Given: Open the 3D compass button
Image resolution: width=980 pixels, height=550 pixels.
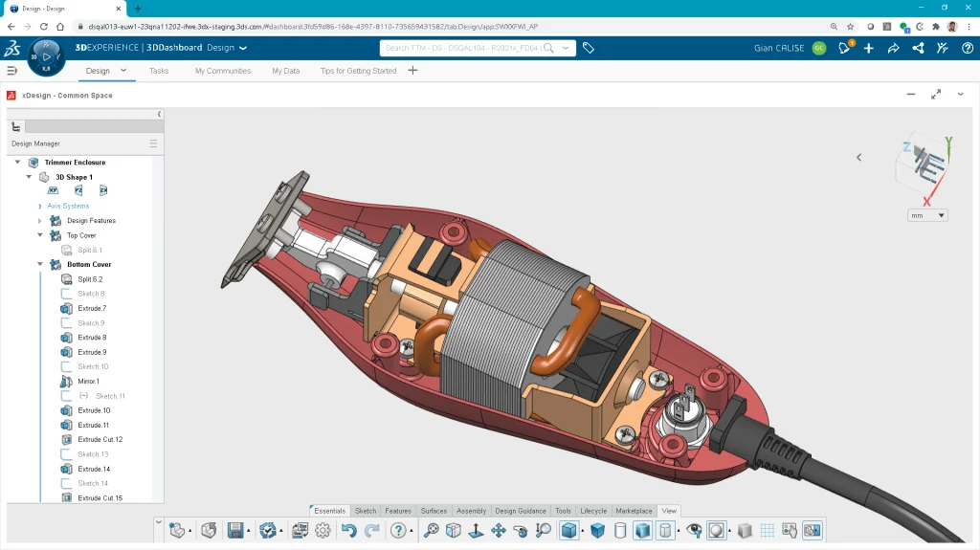Looking at the screenshot, I should click(47, 57).
